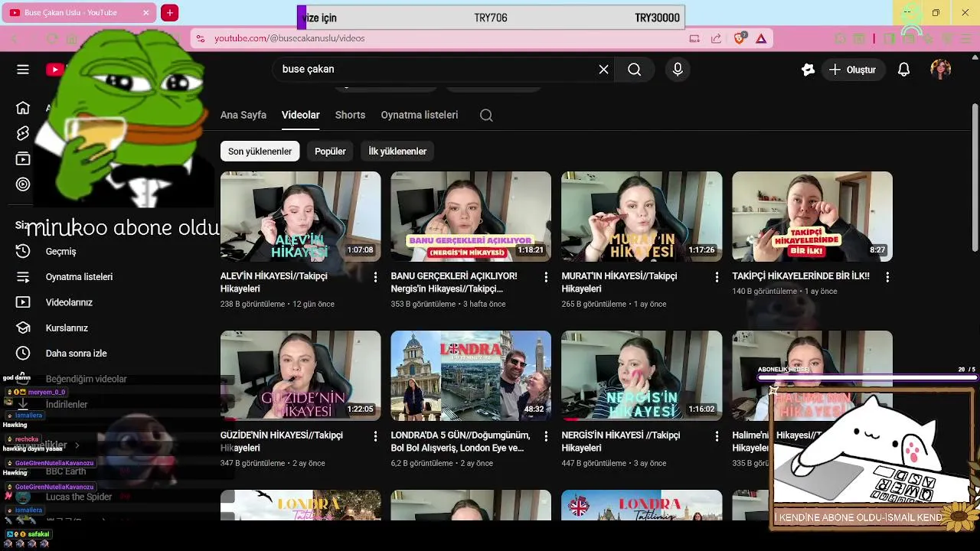
Task: Click the Oluştur create button
Action: (x=853, y=70)
